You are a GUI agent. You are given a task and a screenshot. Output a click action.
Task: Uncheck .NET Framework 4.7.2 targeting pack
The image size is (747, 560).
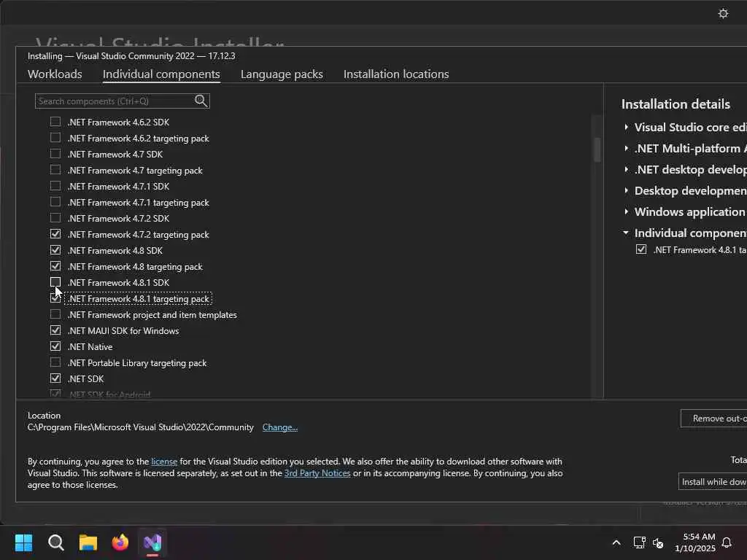tap(55, 234)
